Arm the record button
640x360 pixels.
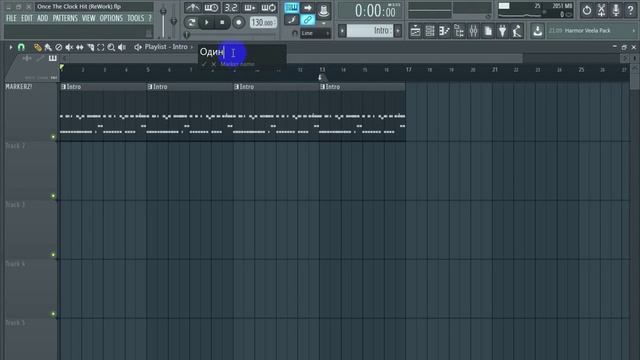(x=238, y=22)
